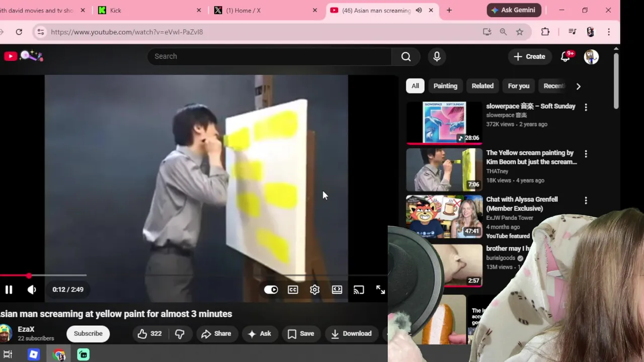The width and height of the screenshot is (644, 362).
Task: Switch to the Kick tab
Action: click(x=149, y=10)
